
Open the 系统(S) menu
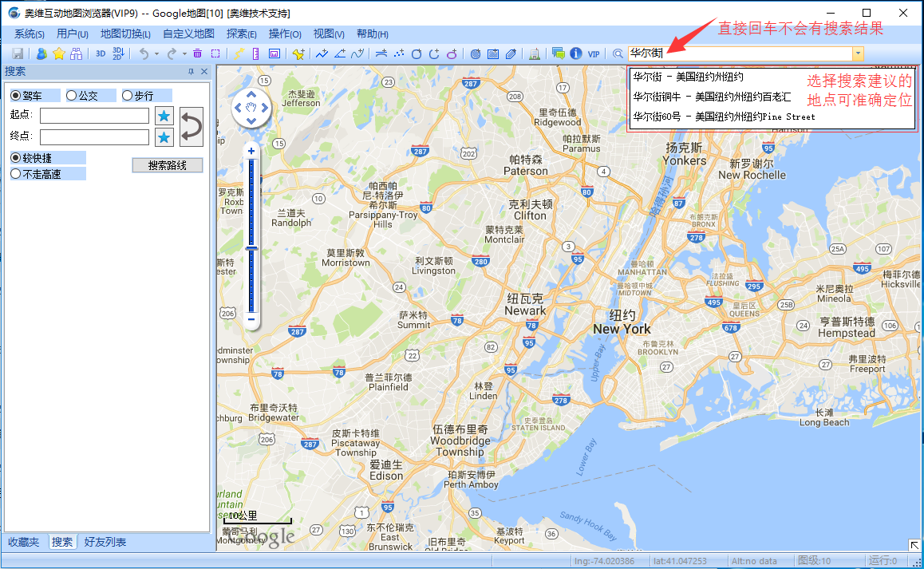(x=30, y=34)
